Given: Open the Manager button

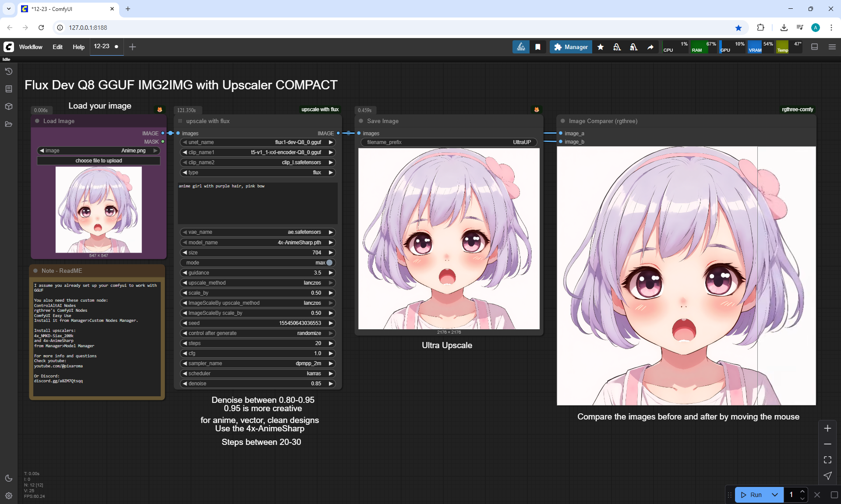Looking at the screenshot, I should [x=571, y=47].
